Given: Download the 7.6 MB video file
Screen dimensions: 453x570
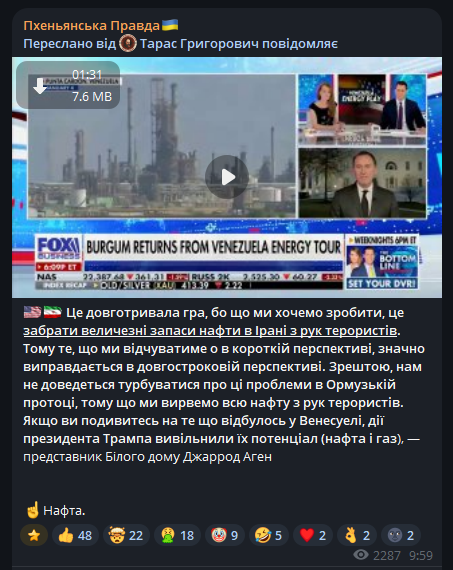Looking at the screenshot, I should point(40,86).
